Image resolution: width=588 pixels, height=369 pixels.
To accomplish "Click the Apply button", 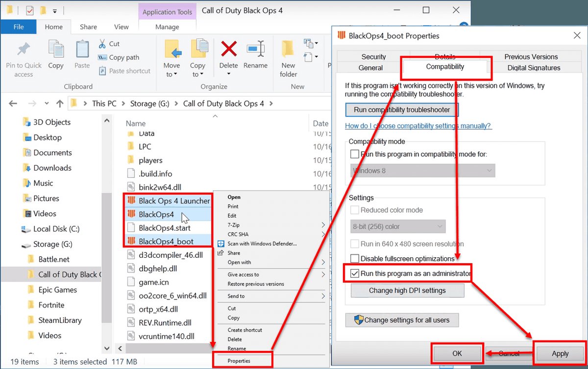I will [560, 353].
